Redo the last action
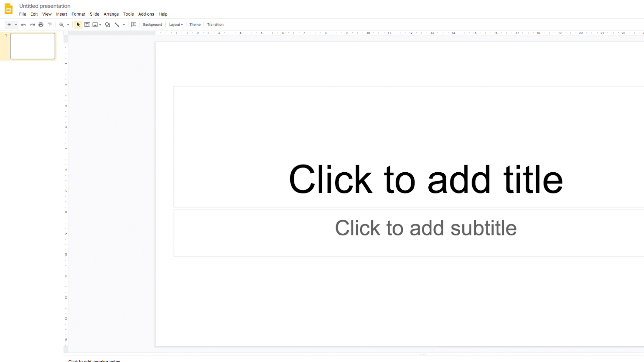 click(32, 25)
